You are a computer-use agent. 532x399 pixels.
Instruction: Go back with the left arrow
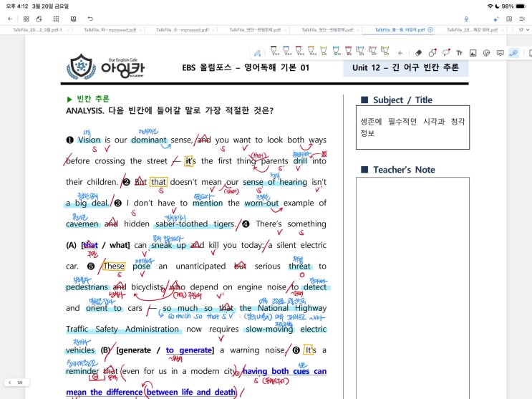[x=9, y=19]
